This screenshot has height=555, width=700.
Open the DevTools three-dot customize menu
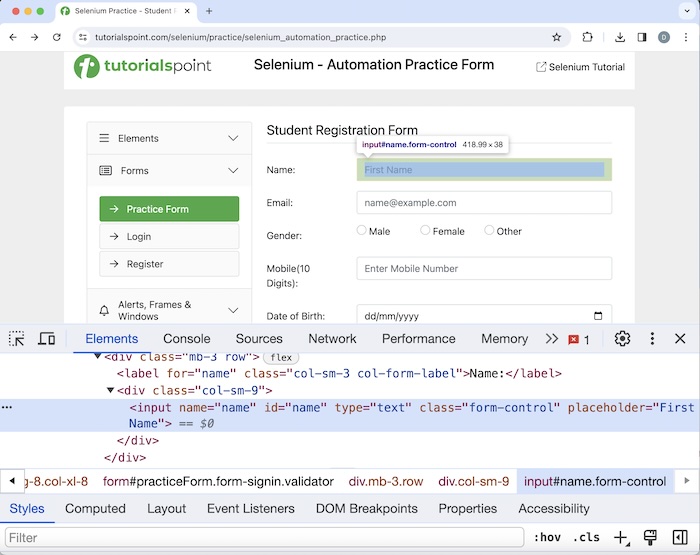[652, 339]
